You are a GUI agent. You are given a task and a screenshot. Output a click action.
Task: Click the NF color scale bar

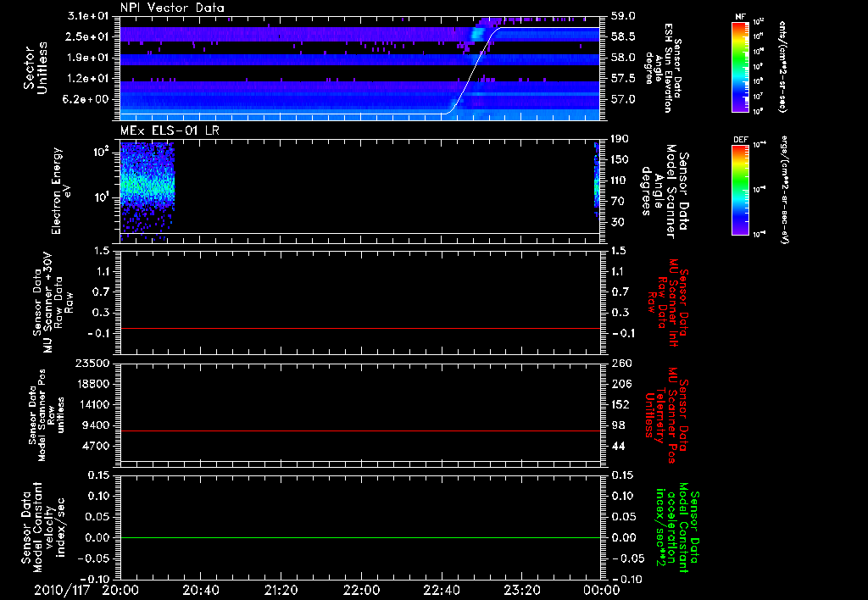[x=740, y=66]
